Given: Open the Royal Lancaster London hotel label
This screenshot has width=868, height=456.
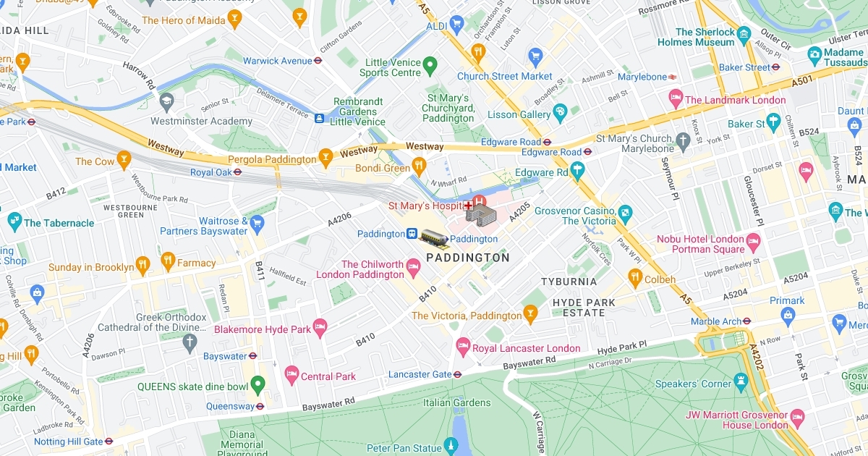Looking at the screenshot, I should (x=527, y=348).
